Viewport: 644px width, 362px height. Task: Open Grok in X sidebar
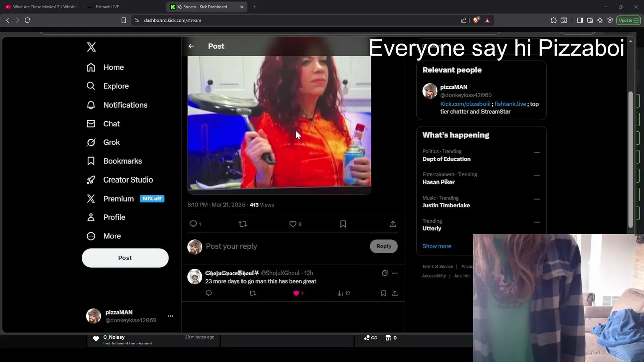103,142
